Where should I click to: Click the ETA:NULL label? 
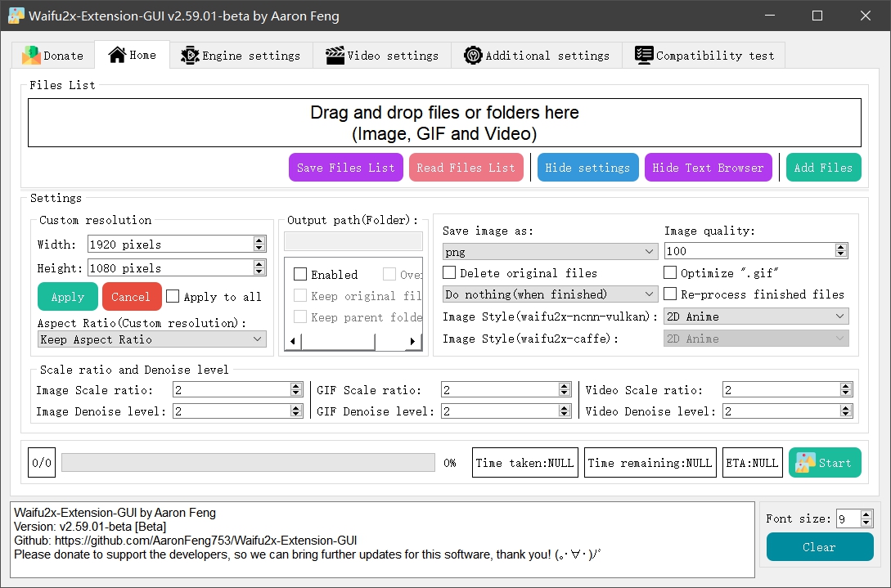coord(753,462)
